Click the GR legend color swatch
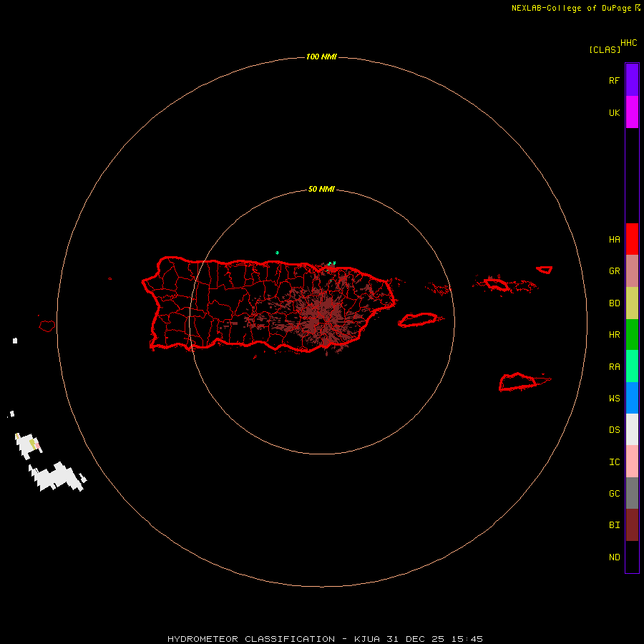644x644 pixels. point(632,271)
